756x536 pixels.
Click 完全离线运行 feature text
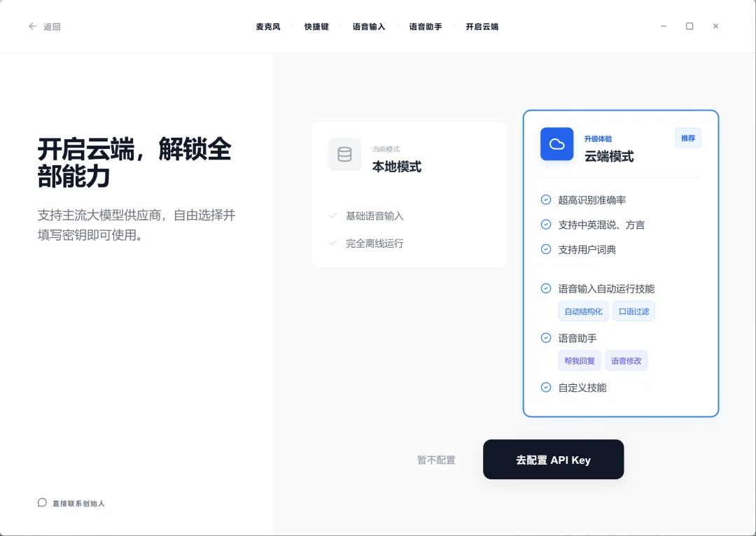click(x=374, y=244)
